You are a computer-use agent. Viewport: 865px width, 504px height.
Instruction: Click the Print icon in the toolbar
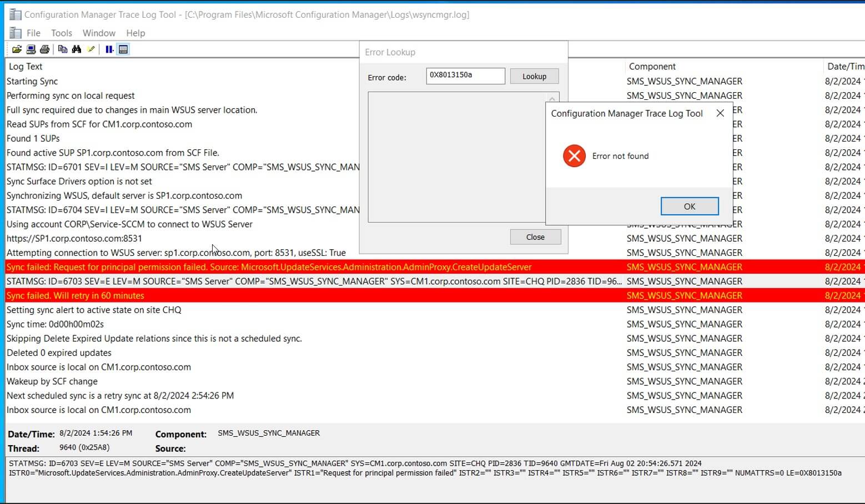[45, 49]
